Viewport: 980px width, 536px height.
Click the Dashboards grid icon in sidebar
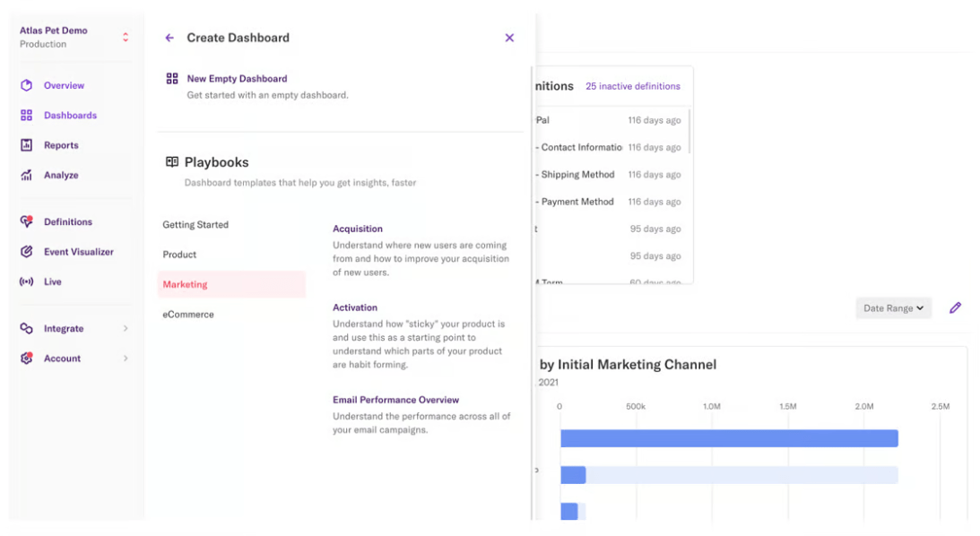point(26,116)
